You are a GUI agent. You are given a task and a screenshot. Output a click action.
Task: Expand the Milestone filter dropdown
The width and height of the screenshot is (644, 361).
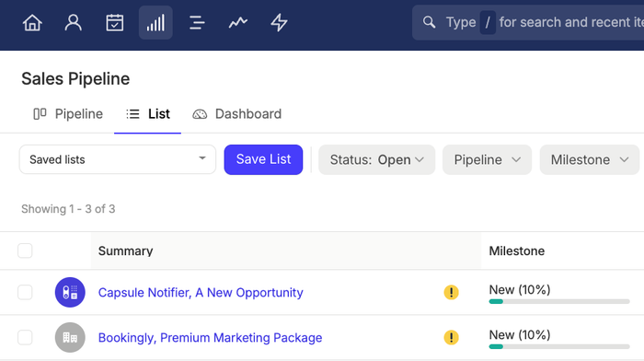click(x=590, y=159)
